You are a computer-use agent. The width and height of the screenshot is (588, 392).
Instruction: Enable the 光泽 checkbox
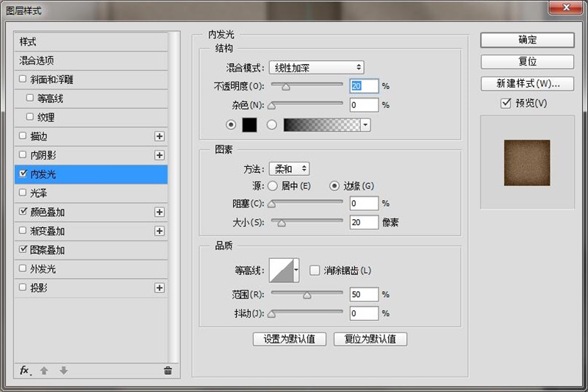click(x=23, y=193)
